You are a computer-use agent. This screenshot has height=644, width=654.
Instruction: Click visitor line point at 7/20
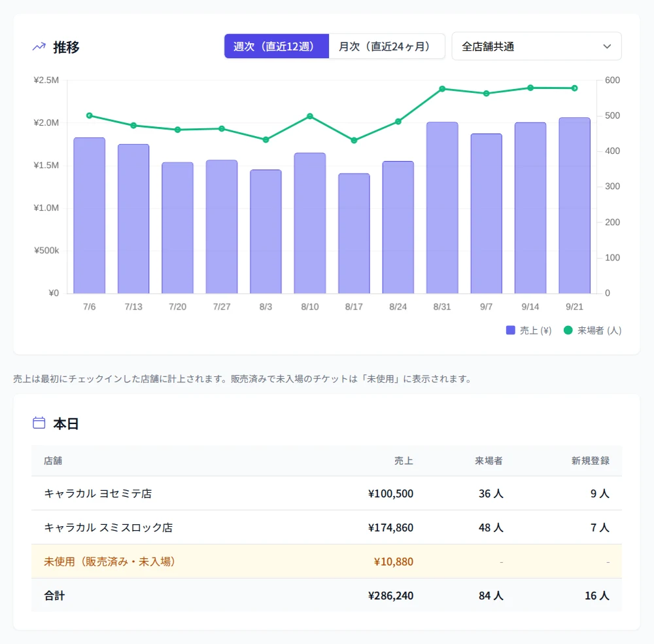point(178,130)
